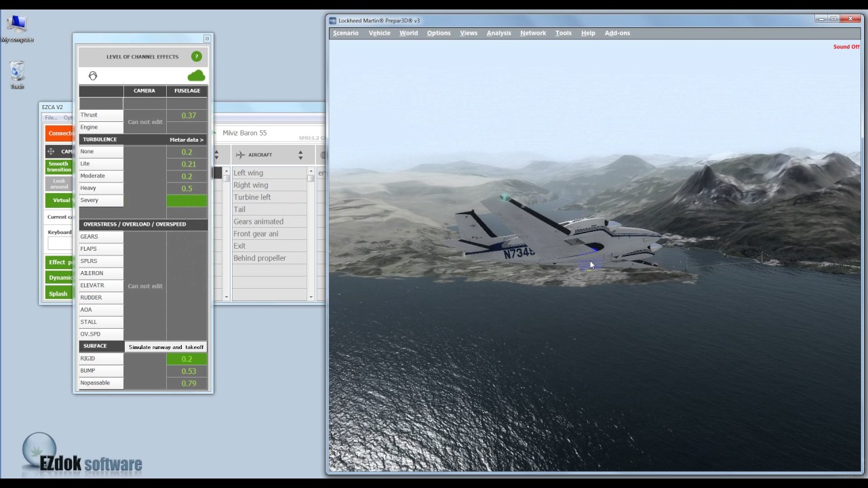Toggle Look around in EZCA

[59, 184]
